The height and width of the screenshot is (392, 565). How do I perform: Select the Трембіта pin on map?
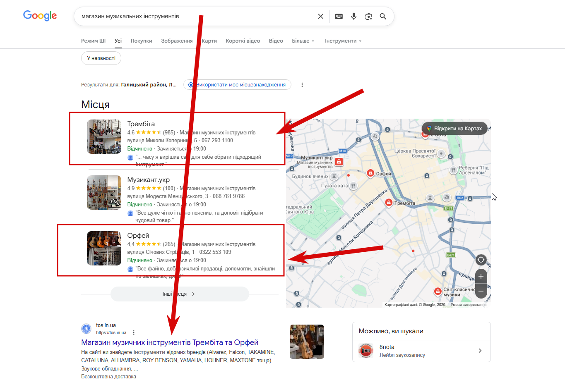pos(389,203)
